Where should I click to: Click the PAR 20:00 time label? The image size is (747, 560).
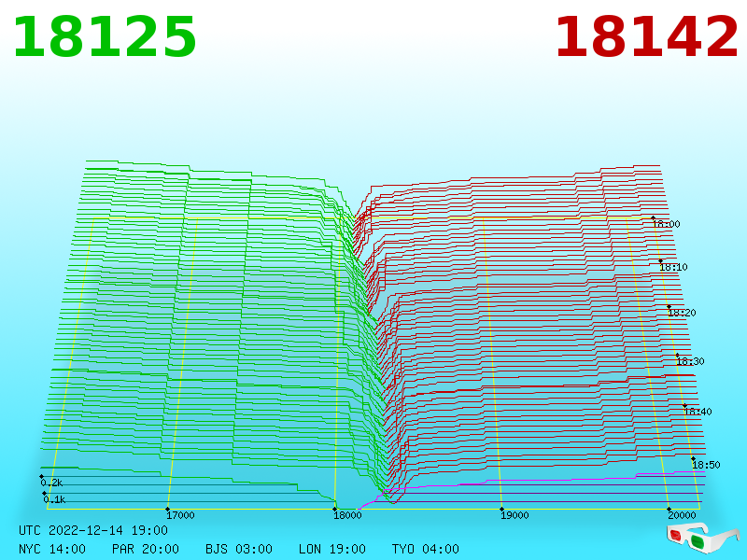[x=146, y=549]
